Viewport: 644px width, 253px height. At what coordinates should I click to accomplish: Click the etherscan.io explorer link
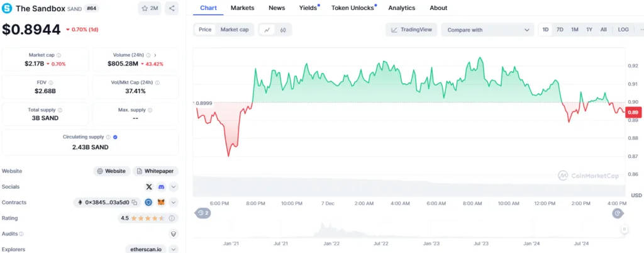[147, 249]
